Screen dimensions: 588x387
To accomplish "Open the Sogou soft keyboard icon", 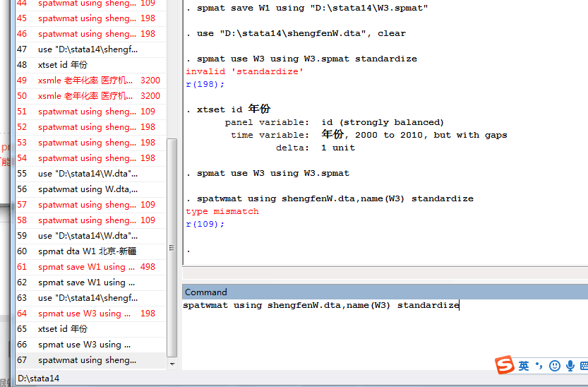I will 584,366.
